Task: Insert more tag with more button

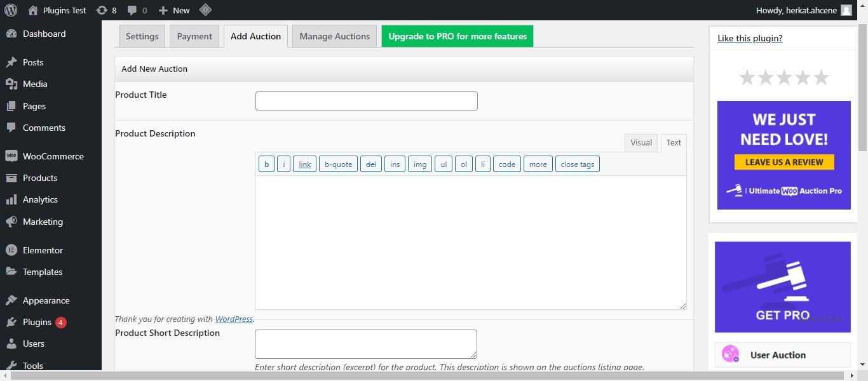Action: (x=538, y=164)
